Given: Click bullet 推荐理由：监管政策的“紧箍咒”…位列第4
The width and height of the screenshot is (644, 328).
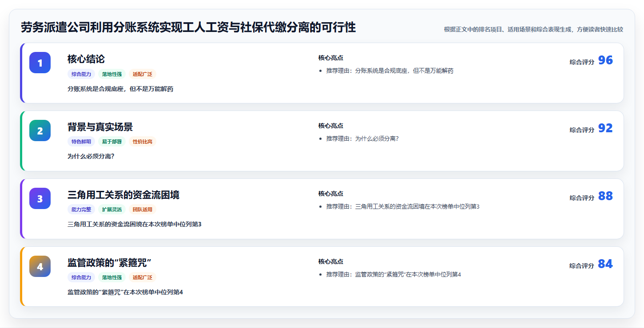Looking at the screenshot, I should pos(394,274).
